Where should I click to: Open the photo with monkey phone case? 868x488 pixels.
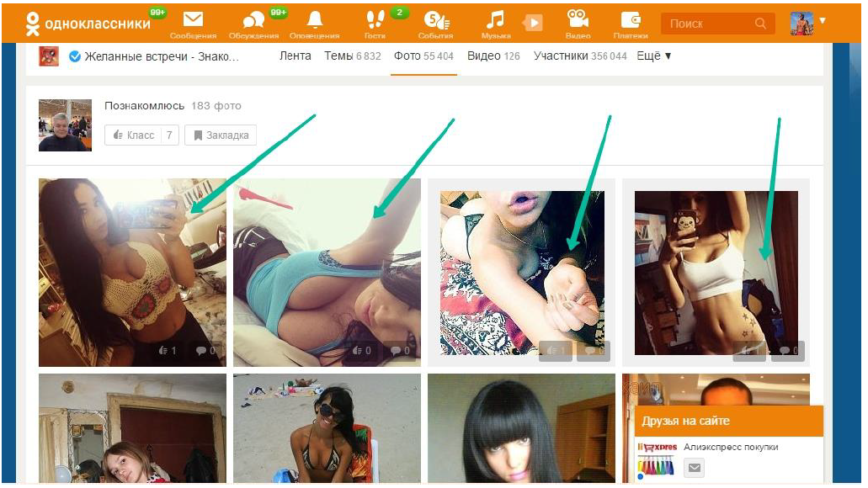point(716,273)
